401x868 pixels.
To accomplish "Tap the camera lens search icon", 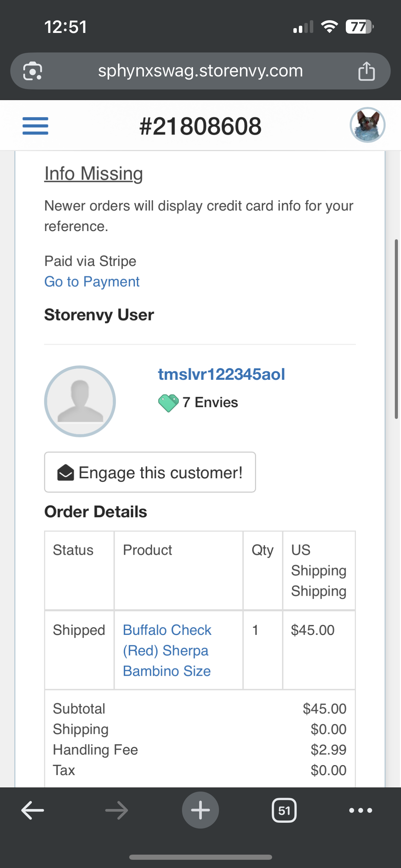I will 33,71.
